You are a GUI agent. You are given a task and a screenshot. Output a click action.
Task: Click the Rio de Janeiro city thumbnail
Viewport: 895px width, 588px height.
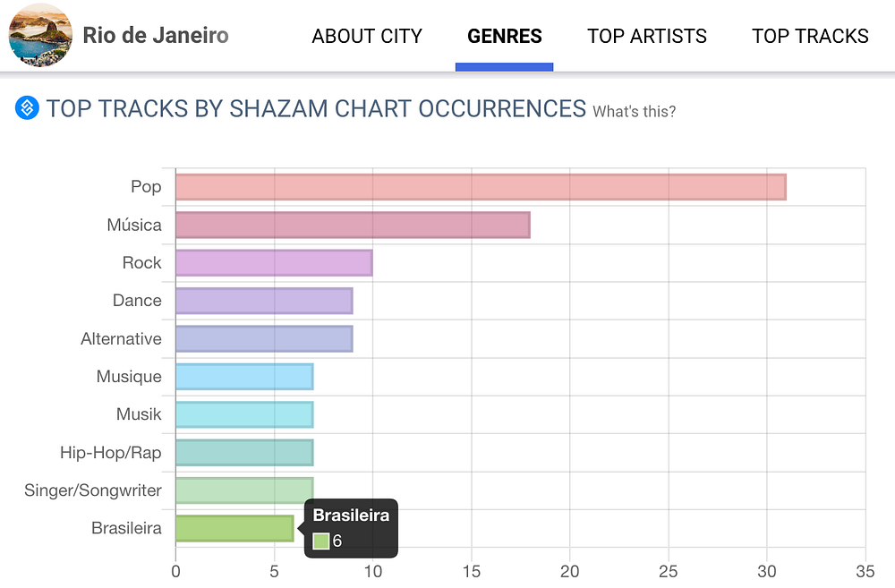pyautogui.click(x=39, y=36)
